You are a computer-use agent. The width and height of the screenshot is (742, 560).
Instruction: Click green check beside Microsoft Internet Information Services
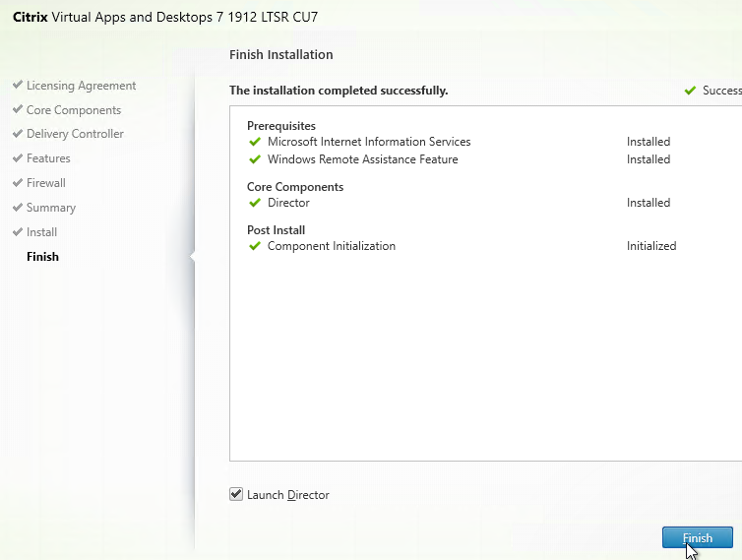click(x=255, y=142)
